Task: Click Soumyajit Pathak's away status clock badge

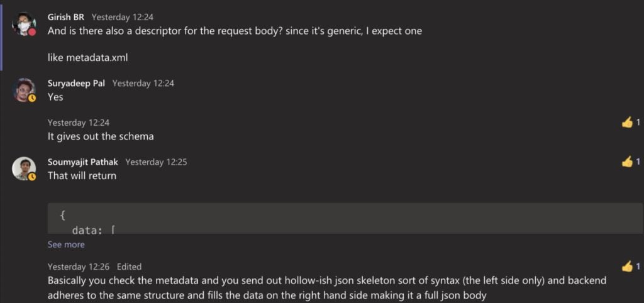Action: point(31,177)
